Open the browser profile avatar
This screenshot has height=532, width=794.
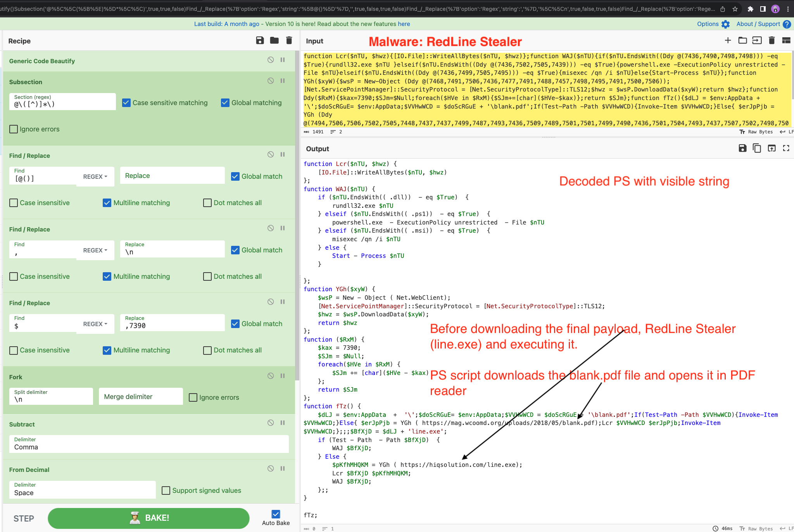pos(775,9)
